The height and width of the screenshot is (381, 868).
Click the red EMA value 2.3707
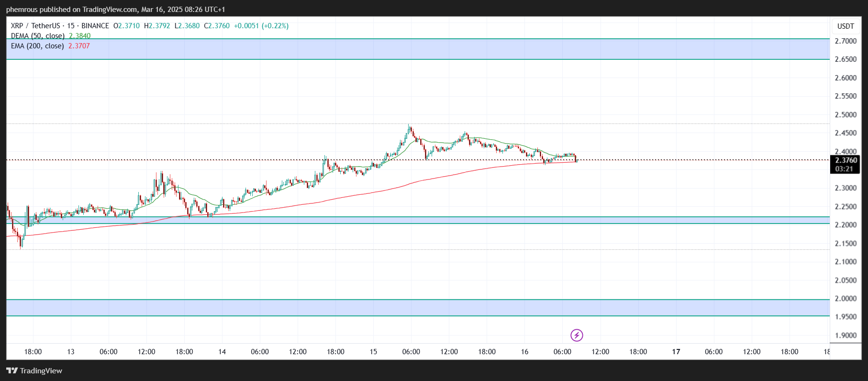tap(79, 46)
